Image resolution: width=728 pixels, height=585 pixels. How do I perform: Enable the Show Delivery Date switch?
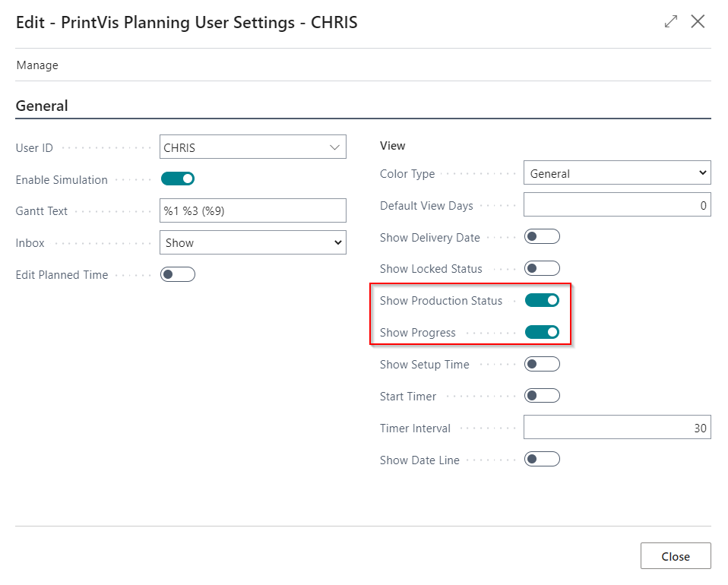tap(542, 237)
